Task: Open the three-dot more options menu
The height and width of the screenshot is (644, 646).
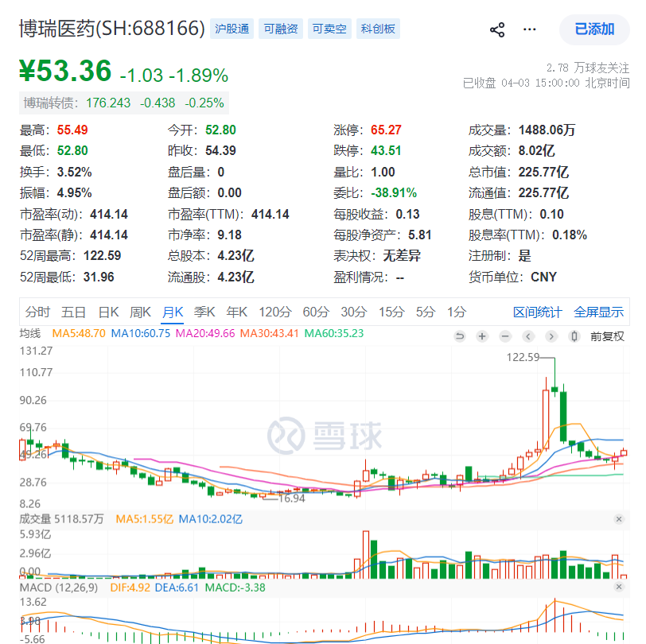Action: pos(530,30)
